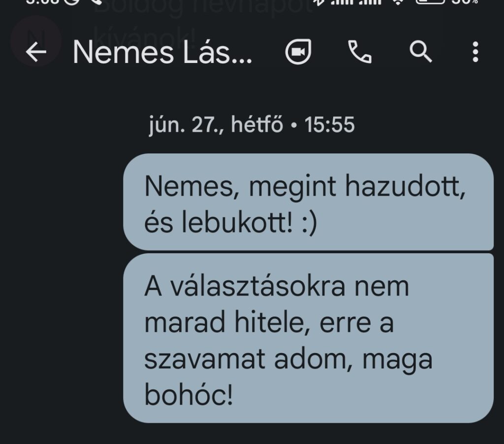The image size is (504, 444).
Task: Select the 'Nemes, megint hazudott' message bubble
Action: click(308, 202)
